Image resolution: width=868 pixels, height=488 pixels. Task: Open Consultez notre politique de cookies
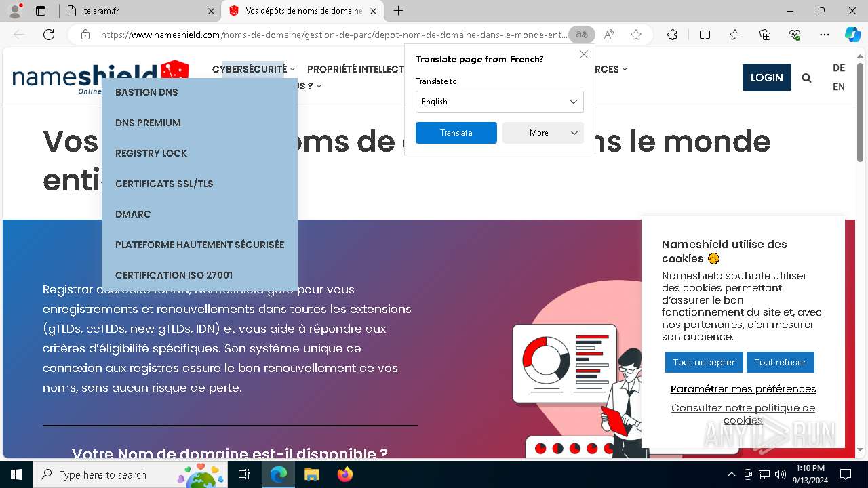click(743, 413)
